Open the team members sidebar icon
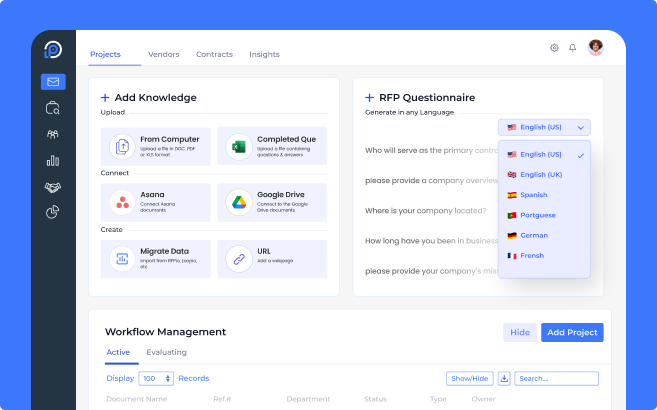Screen dimensions: 657x410 point(53,134)
